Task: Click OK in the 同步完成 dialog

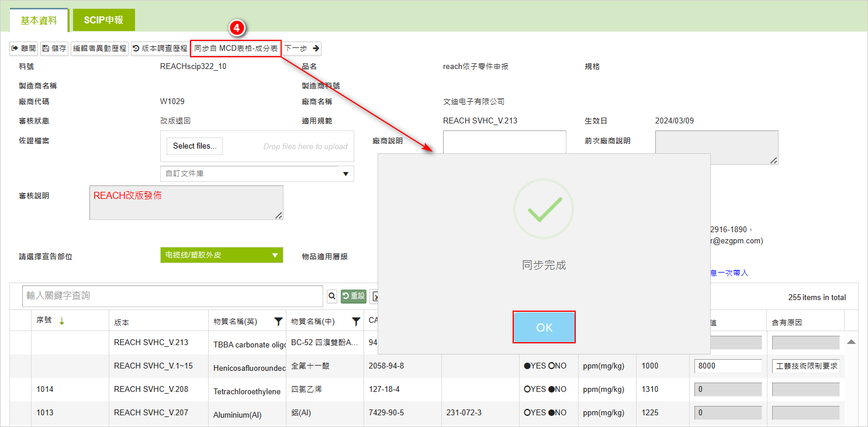Action: [x=544, y=327]
